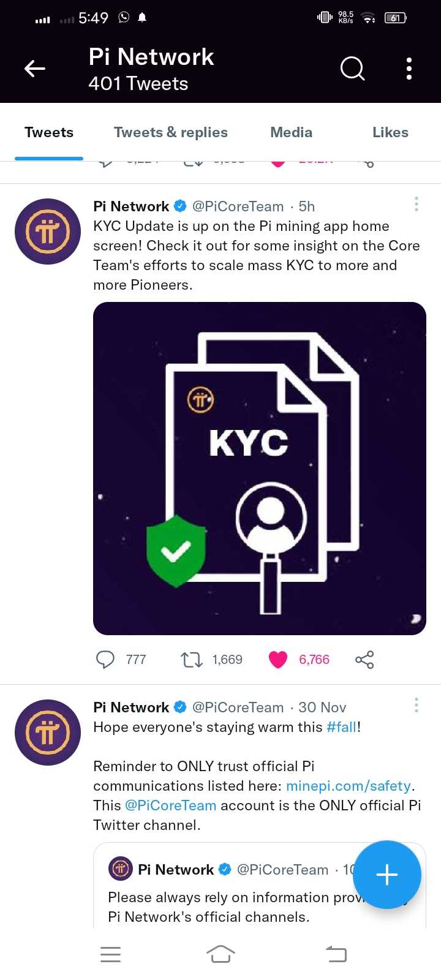Open the Likes tab
The width and height of the screenshot is (441, 980).
tap(390, 132)
